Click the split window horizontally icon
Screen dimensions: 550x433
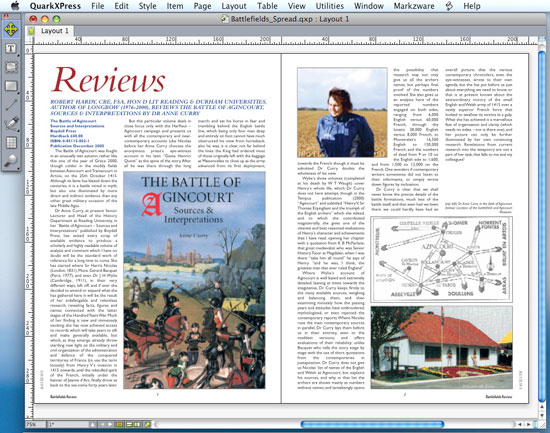[129, 424]
